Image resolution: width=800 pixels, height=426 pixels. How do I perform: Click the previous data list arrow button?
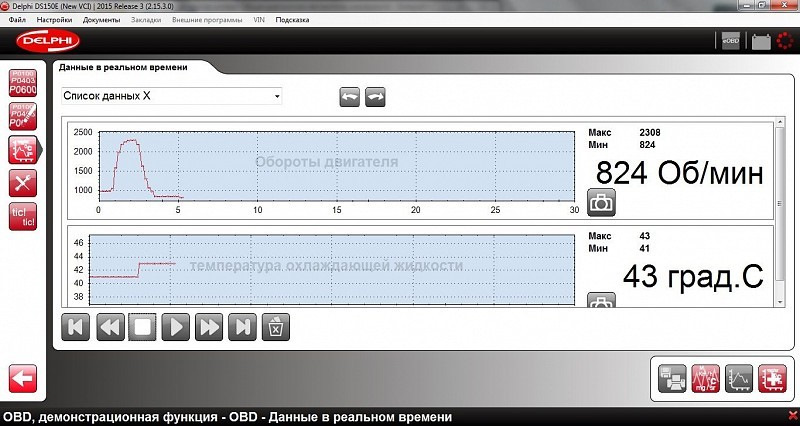point(349,97)
